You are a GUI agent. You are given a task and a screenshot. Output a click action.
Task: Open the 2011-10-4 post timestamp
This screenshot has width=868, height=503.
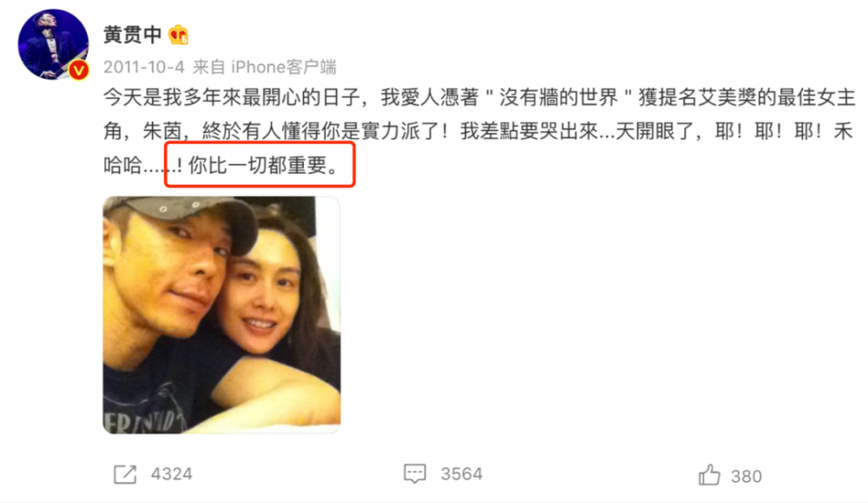tap(144, 67)
